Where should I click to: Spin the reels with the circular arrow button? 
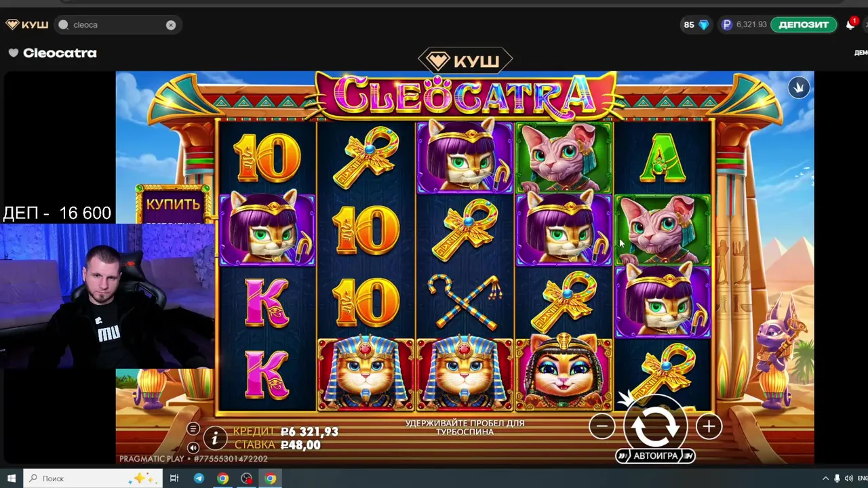656,426
